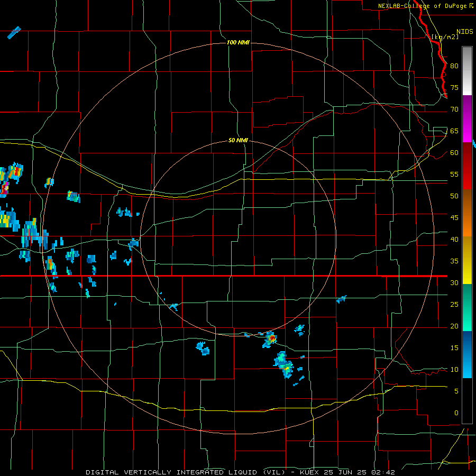The width and height of the screenshot is (476, 476).
Task: Click the 0 value on the color scale
Action: click(456, 413)
